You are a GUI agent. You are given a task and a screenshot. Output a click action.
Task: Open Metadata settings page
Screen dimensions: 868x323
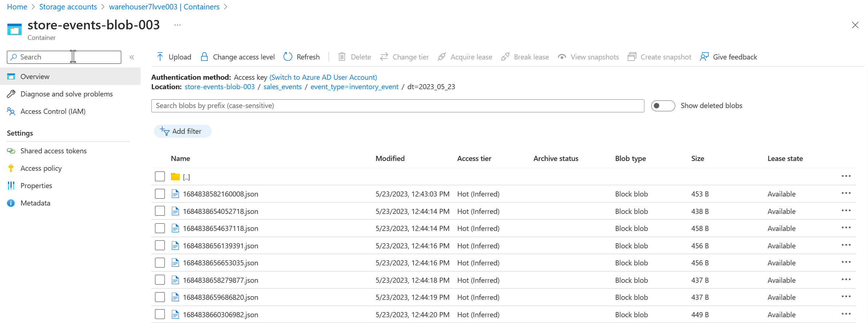35,203
